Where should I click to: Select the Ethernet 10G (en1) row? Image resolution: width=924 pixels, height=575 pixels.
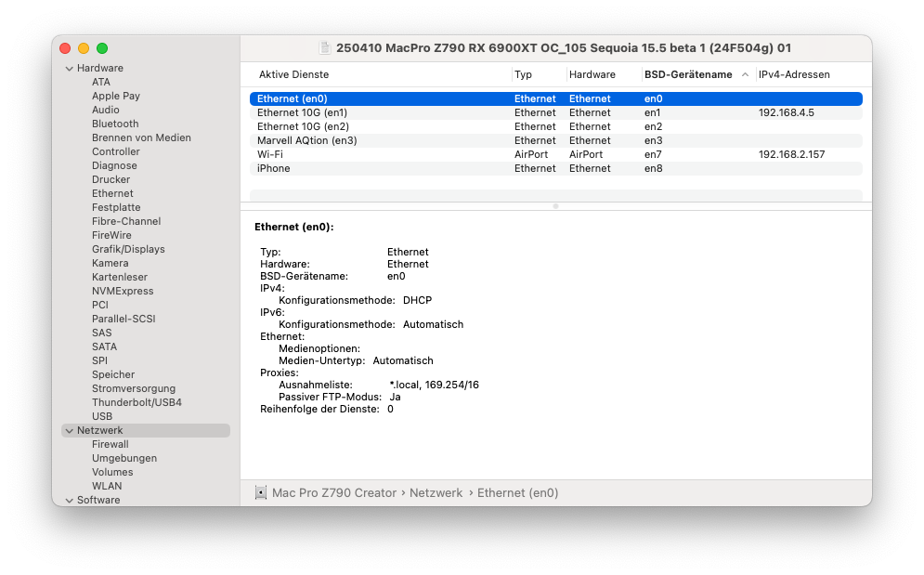click(555, 112)
